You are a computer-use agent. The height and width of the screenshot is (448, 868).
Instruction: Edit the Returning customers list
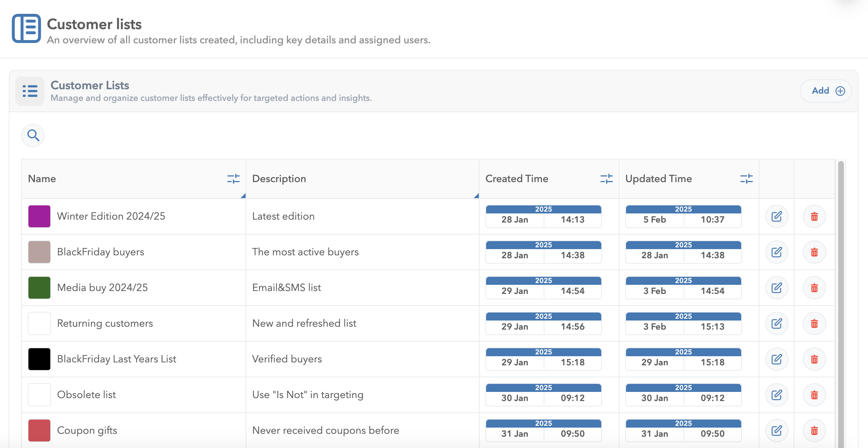tap(777, 323)
